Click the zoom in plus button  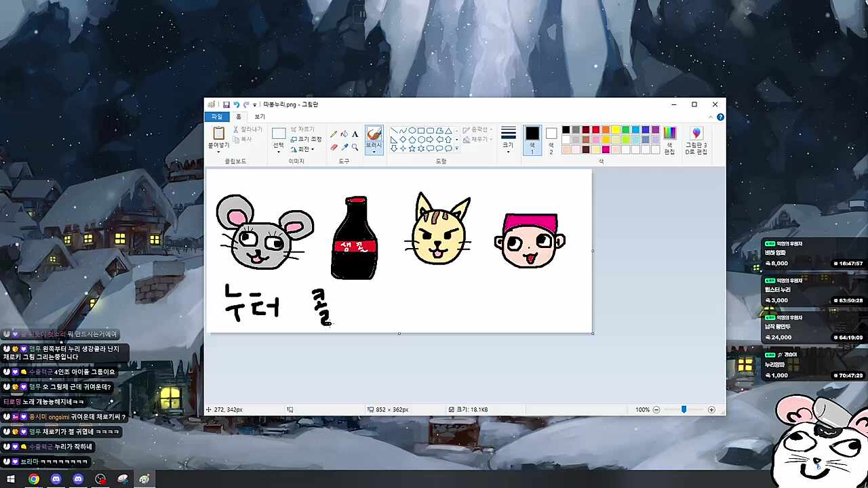[711, 410]
